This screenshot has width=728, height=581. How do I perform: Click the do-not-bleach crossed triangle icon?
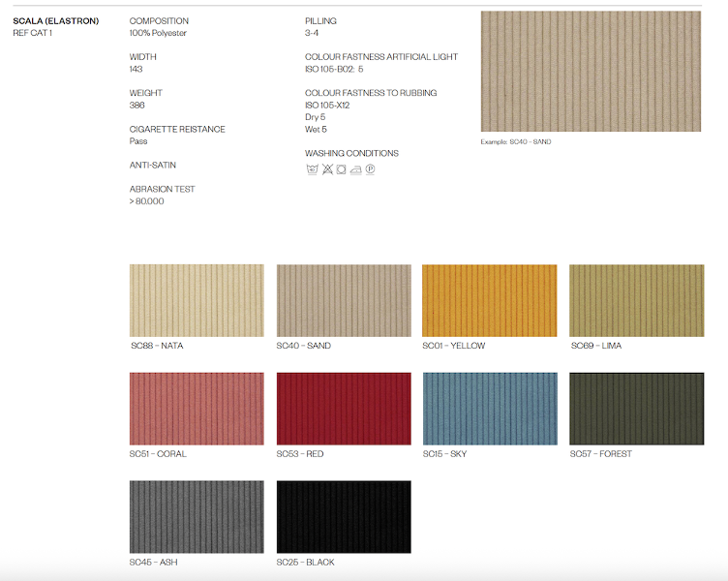click(326, 169)
